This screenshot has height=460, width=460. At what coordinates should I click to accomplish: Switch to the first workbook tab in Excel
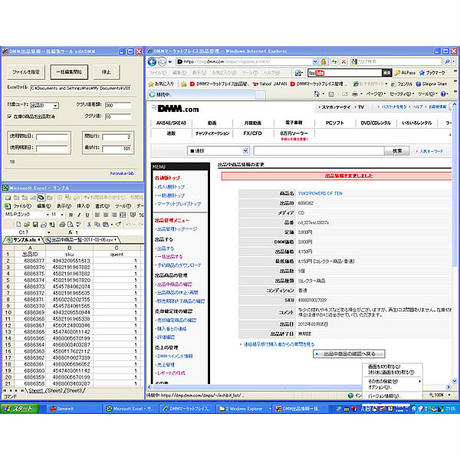23,240
